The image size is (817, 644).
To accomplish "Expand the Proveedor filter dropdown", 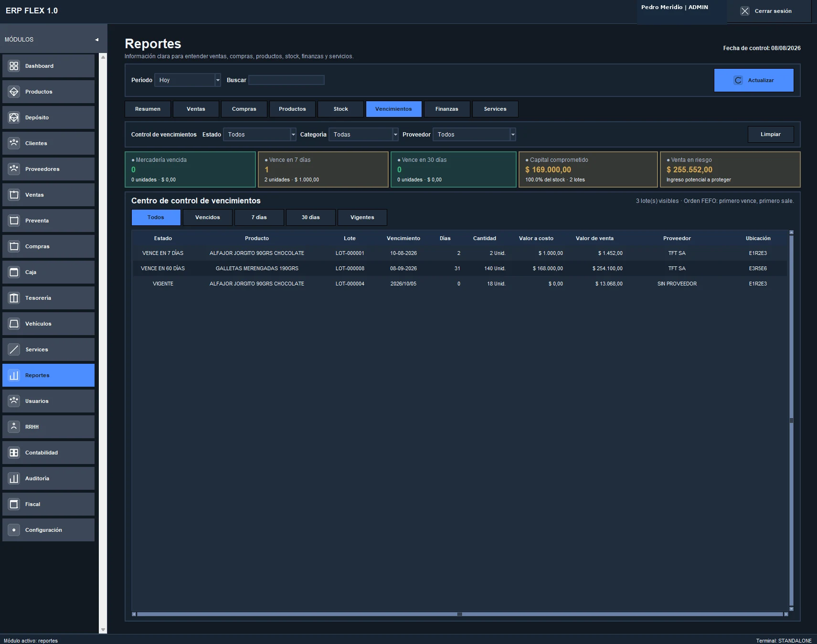I will point(513,135).
